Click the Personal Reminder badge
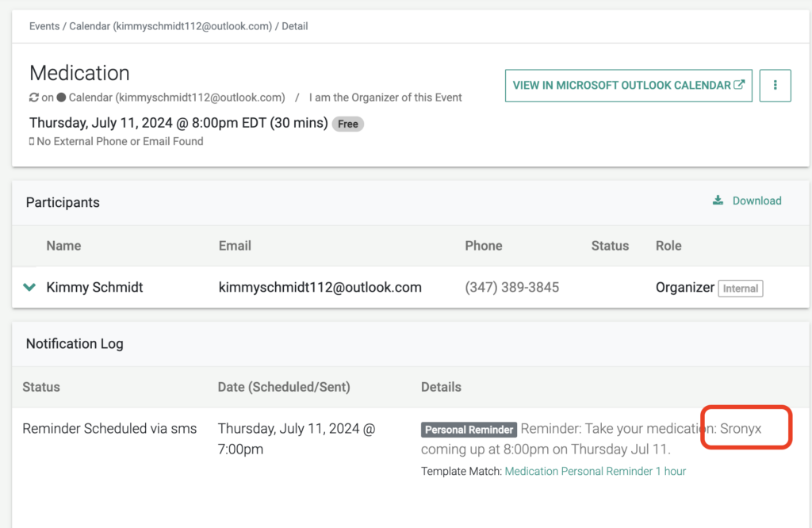This screenshot has width=812, height=528. tap(469, 430)
